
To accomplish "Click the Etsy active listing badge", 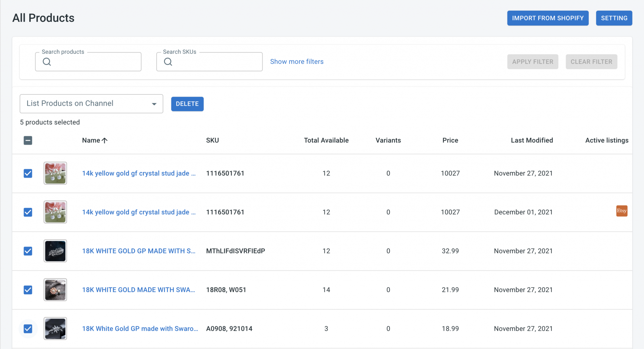I will 621,211.
